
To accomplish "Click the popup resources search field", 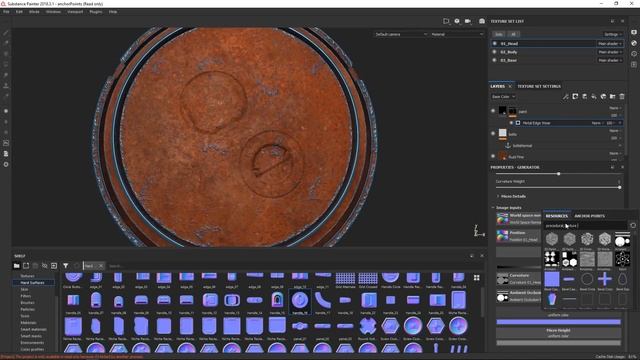I will tap(586, 225).
